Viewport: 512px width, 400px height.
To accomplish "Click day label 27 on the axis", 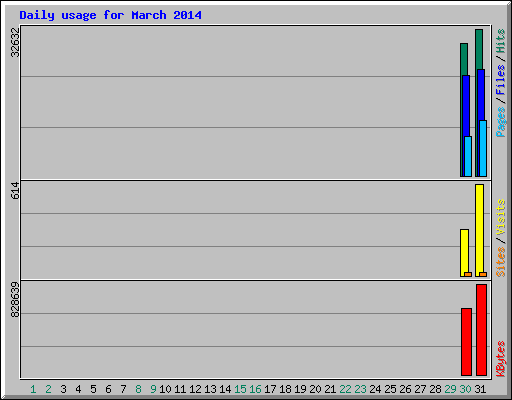I will pos(420,389).
